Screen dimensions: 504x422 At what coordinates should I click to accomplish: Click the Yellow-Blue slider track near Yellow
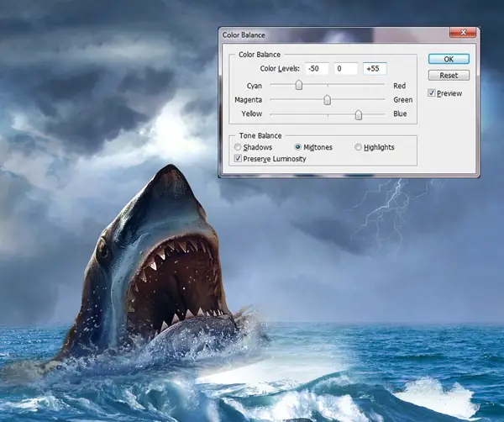(x=276, y=114)
